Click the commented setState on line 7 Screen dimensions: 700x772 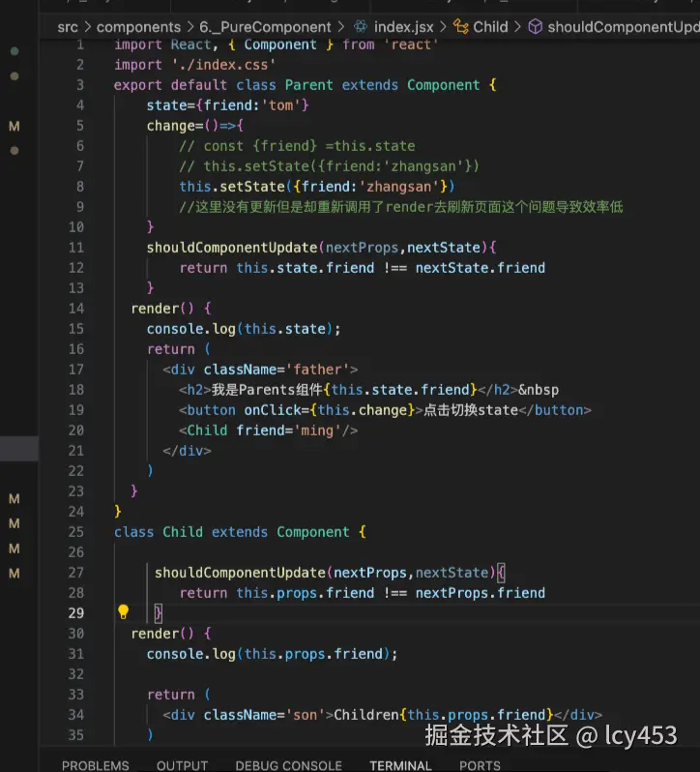pyautogui.click(x=329, y=166)
